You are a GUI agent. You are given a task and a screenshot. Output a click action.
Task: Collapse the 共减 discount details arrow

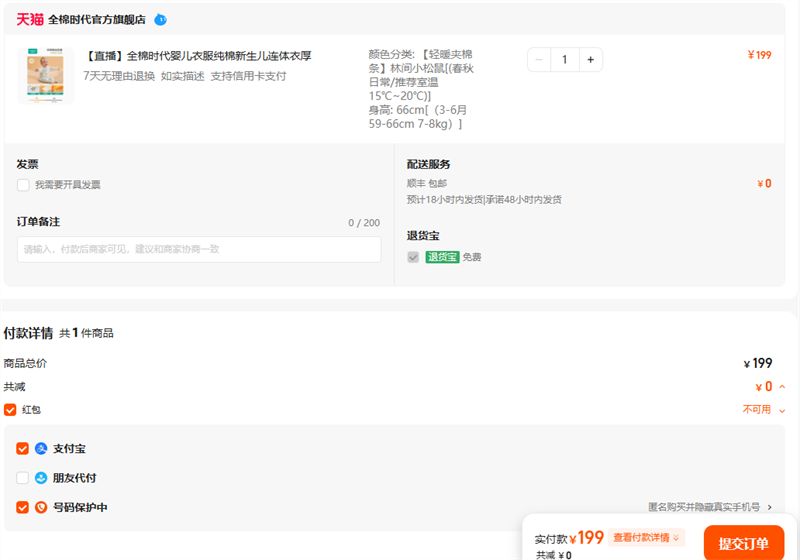click(782, 387)
